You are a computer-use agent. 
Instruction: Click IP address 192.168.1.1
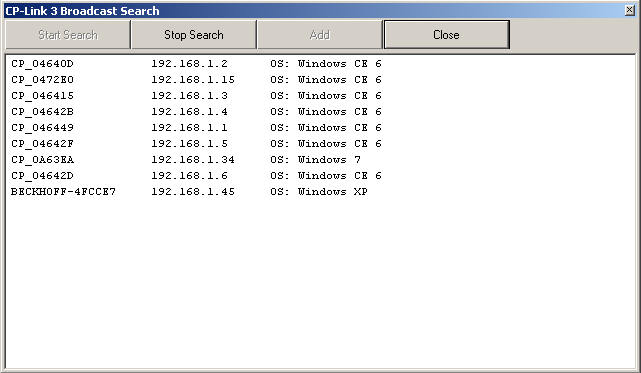coord(190,128)
